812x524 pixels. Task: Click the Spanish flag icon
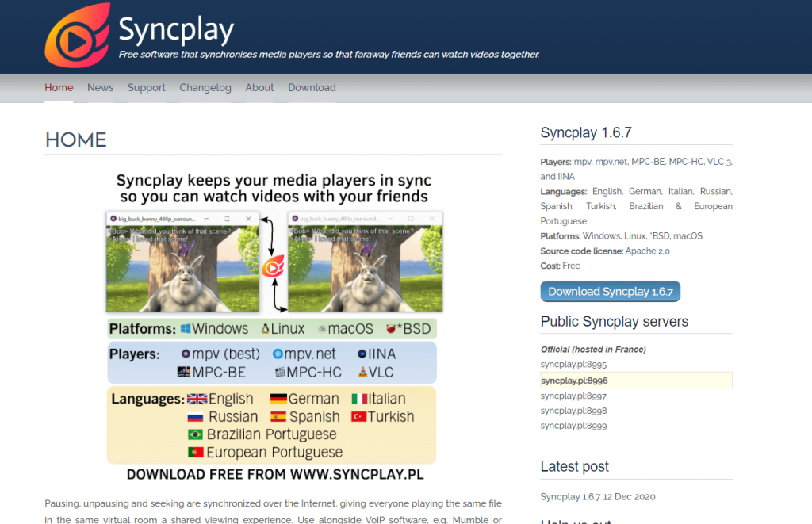point(278,417)
